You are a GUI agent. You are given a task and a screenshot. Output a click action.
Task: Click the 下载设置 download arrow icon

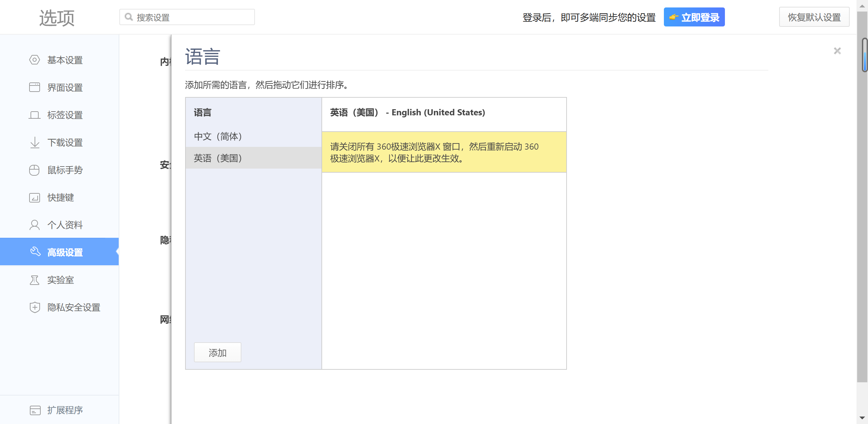pos(35,142)
